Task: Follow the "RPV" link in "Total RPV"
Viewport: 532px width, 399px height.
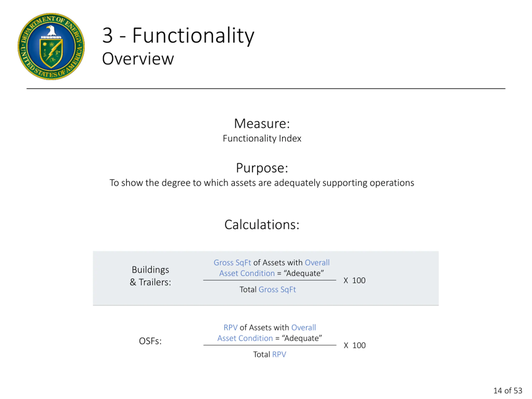Action: click(x=279, y=355)
